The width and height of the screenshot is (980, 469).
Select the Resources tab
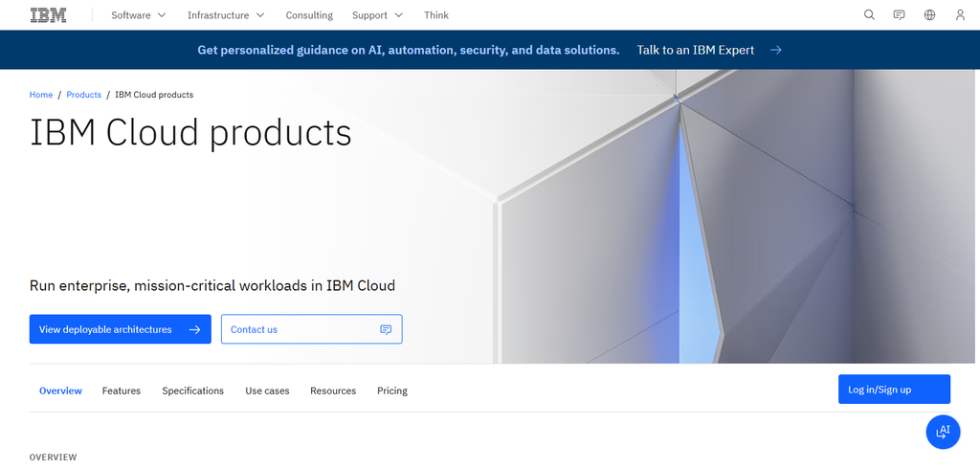pyautogui.click(x=333, y=391)
